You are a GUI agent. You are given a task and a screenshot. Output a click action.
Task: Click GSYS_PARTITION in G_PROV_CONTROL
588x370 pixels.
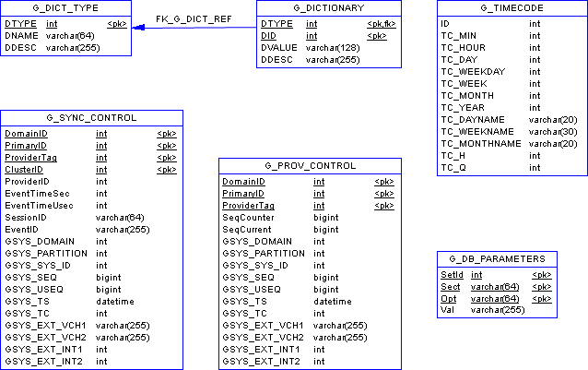[264, 254]
